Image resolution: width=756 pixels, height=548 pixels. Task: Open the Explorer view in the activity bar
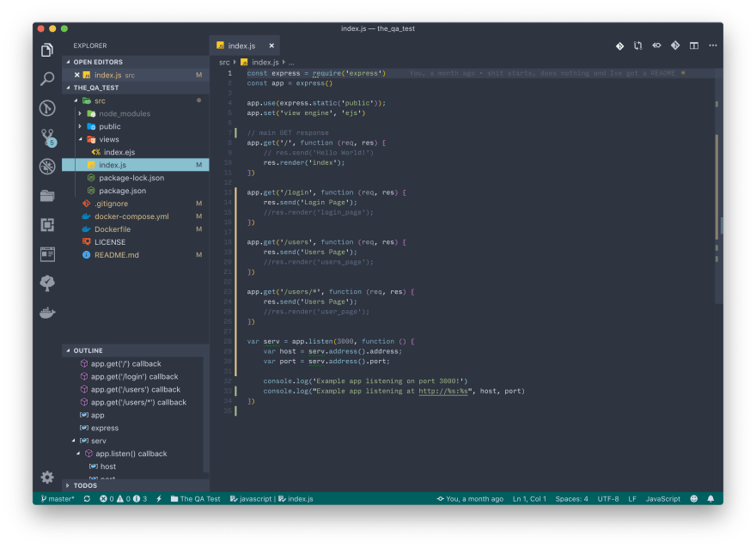[46, 50]
